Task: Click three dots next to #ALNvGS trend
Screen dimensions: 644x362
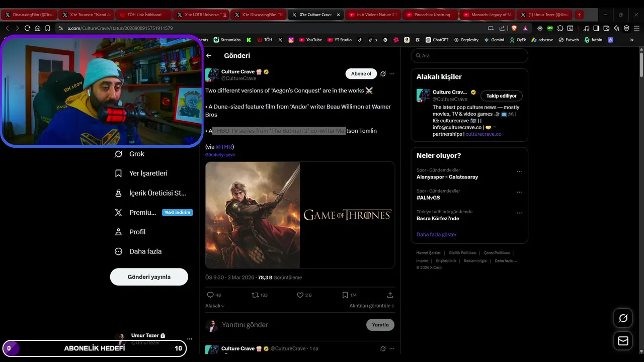Action: [x=519, y=192]
